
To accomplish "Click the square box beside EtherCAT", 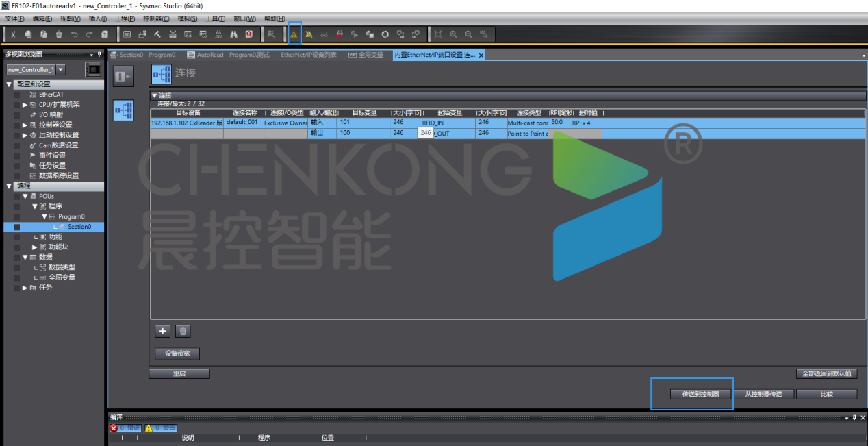I will [x=16, y=95].
